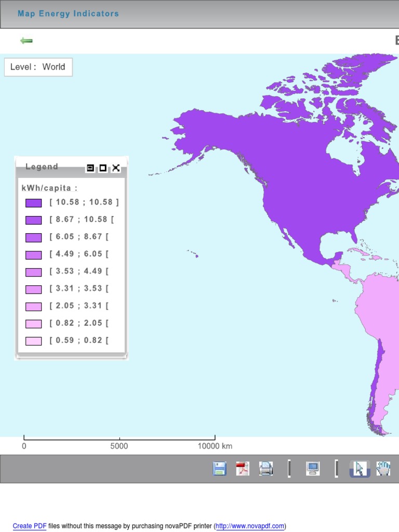Click the 3.53 ; 4.49 legend color swatch
The image size is (399, 532).
34,272
